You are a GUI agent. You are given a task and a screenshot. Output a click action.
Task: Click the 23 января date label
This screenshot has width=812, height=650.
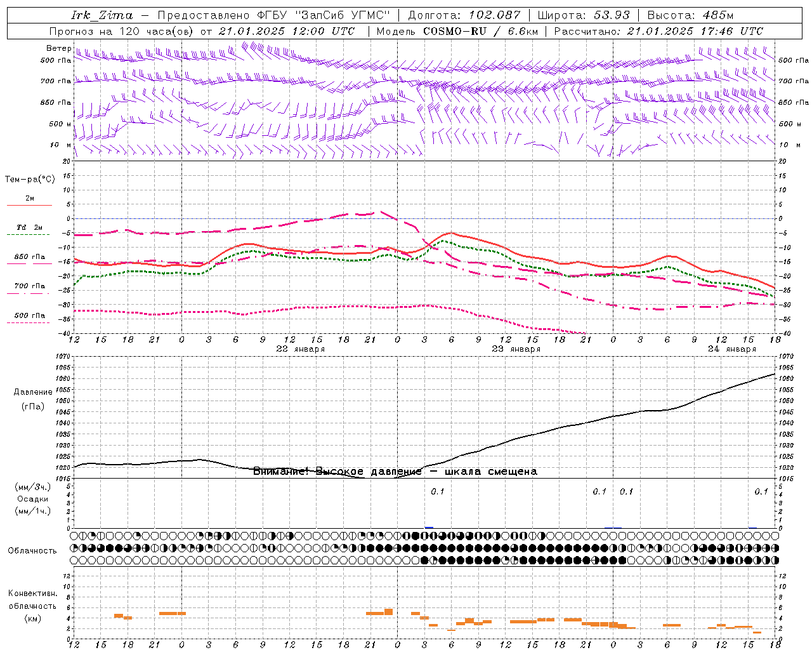coord(516,349)
